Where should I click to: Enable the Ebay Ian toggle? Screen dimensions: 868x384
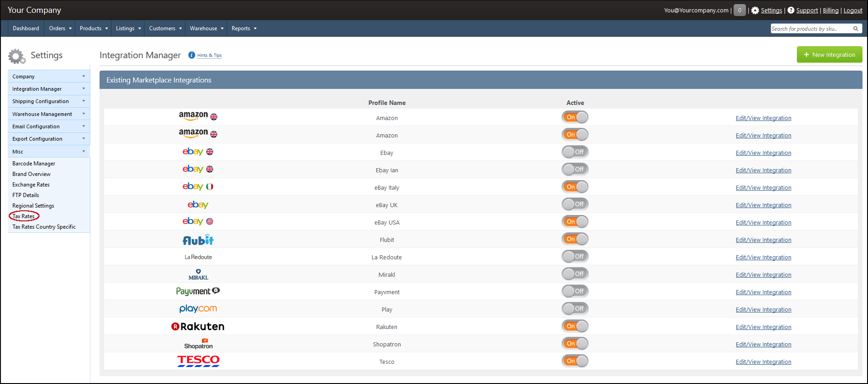(575, 170)
